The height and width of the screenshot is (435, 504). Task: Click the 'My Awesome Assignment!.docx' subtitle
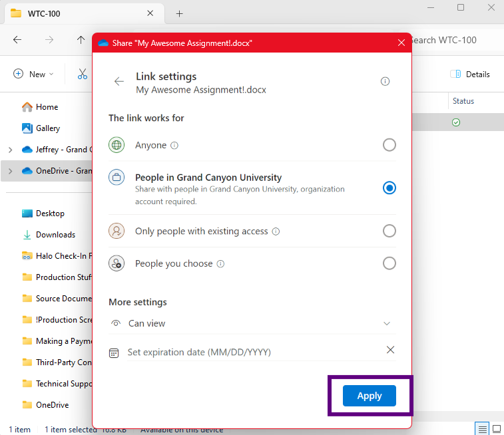click(x=201, y=90)
